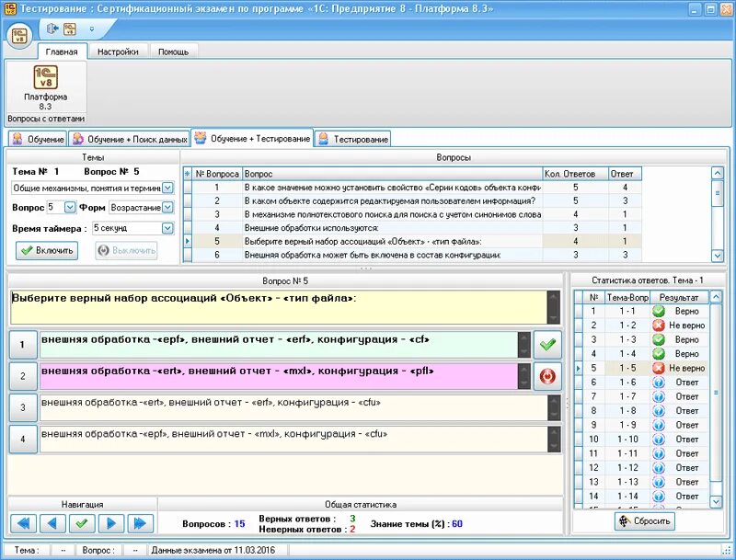The image size is (736, 560).
Task: Select the Обучение + Тестирование tab
Action: [x=252, y=138]
